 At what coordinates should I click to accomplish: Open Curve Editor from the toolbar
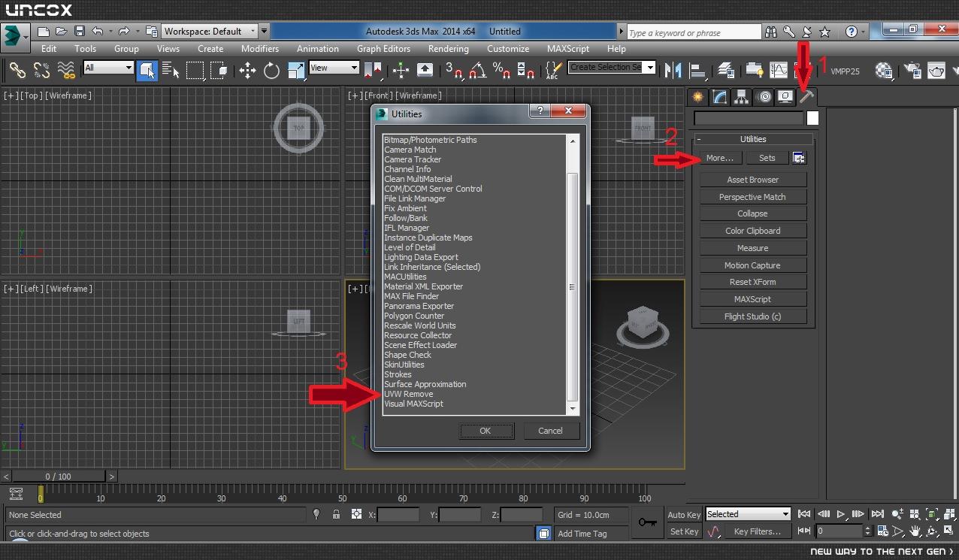pos(779,71)
